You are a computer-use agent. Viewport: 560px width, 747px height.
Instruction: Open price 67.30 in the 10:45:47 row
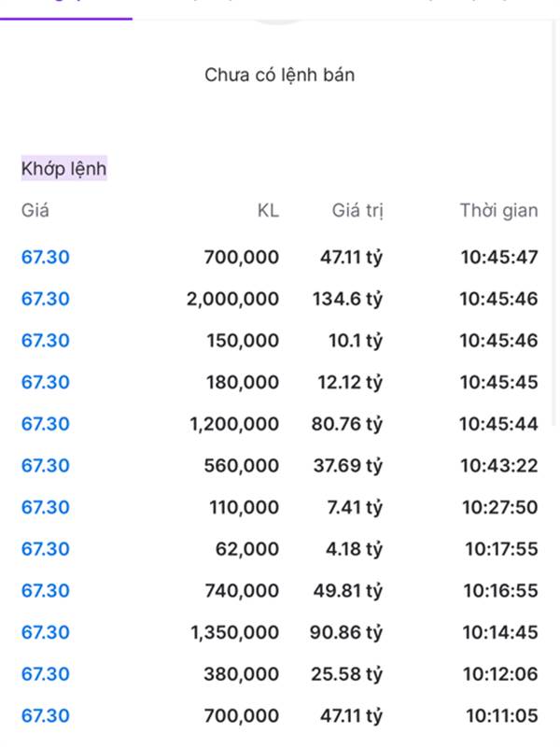tap(46, 257)
